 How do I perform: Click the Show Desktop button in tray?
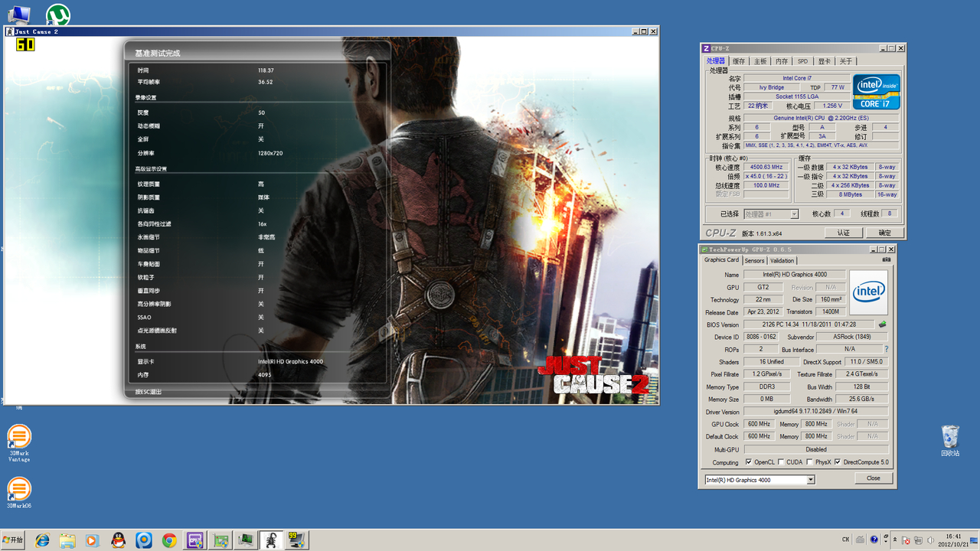click(x=975, y=540)
